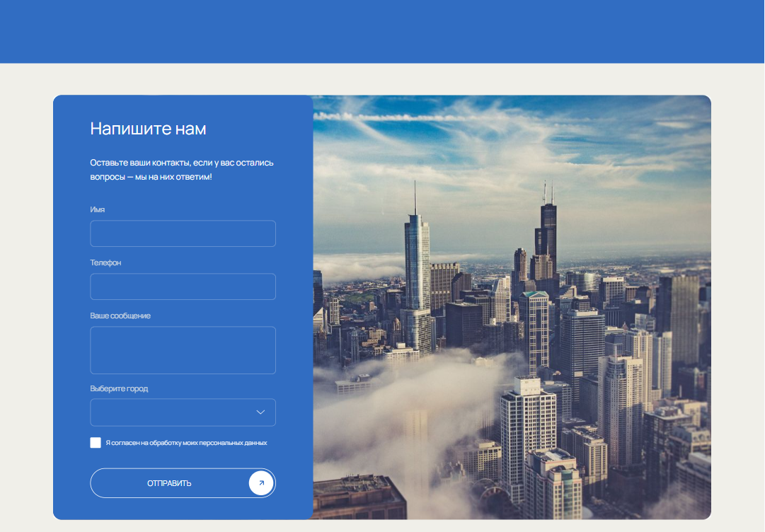Image resolution: width=765 pixels, height=532 pixels.
Task: Click the Имя input field
Action: [183, 233]
